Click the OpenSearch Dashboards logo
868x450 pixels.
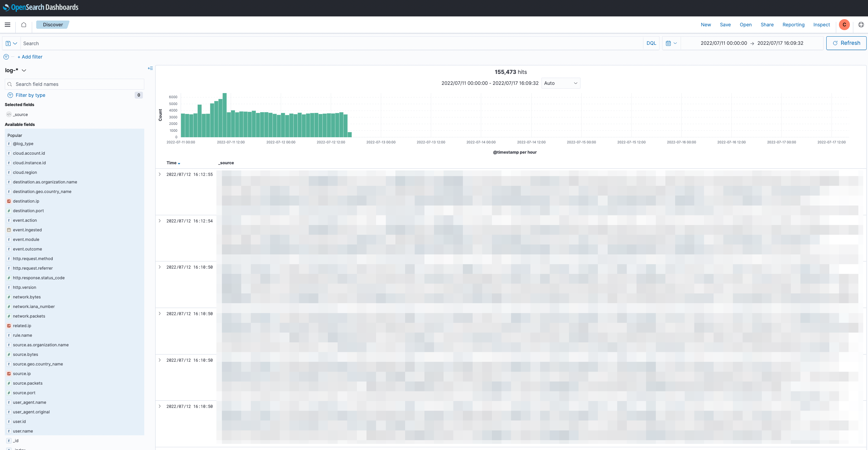pos(41,7)
